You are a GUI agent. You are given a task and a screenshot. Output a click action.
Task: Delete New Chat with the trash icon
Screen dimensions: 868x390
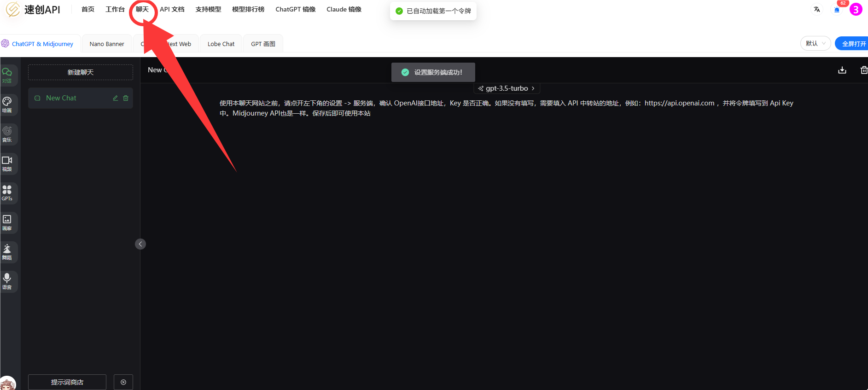pos(126,98)
